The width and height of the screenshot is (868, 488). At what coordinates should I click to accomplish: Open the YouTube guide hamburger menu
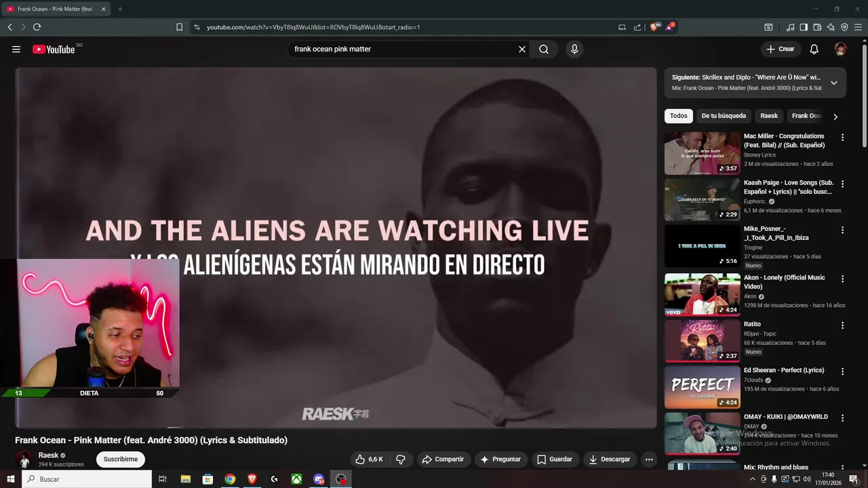16,49
